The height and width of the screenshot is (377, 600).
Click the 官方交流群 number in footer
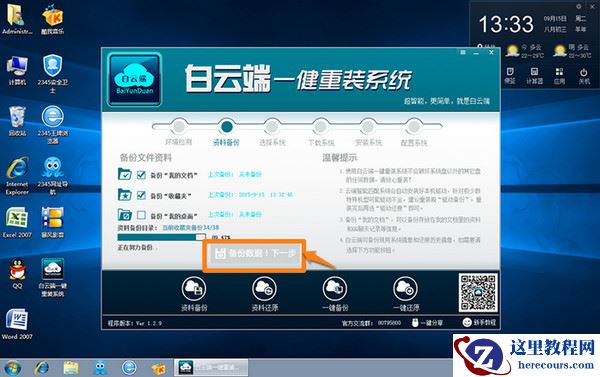389,323
